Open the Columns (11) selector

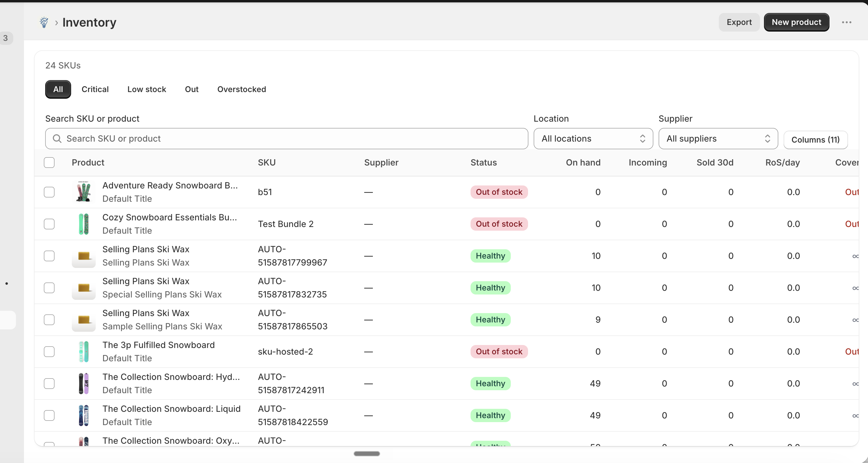[815, 140]
